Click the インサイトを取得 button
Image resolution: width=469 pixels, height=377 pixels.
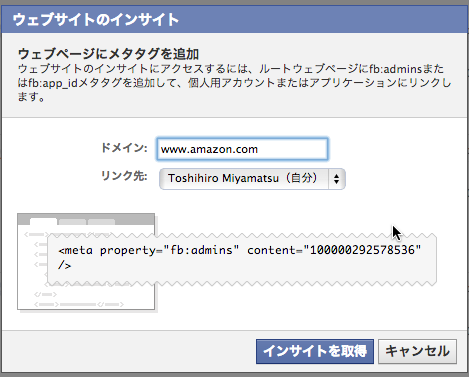[315, 351]
